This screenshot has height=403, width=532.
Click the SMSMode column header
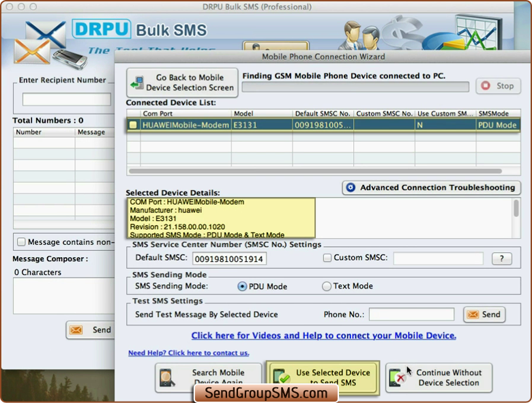(498, 114)
